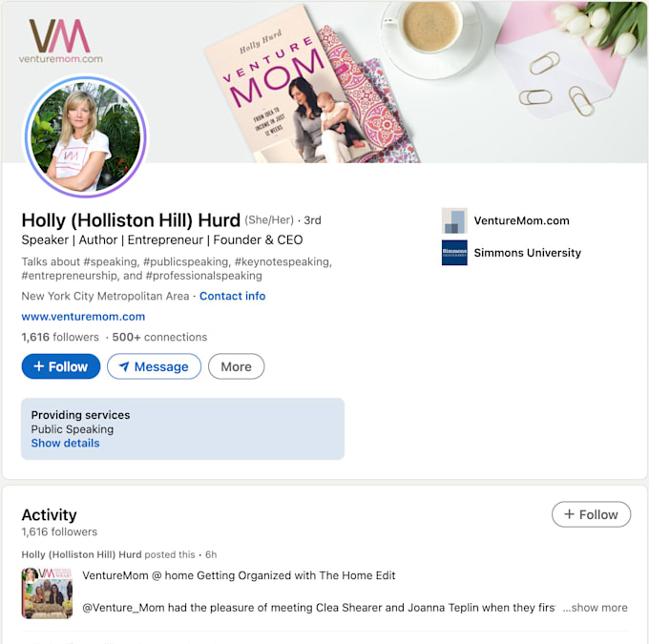Open VentureMom.com company name link
649x644 pixels.
[521, 220]
